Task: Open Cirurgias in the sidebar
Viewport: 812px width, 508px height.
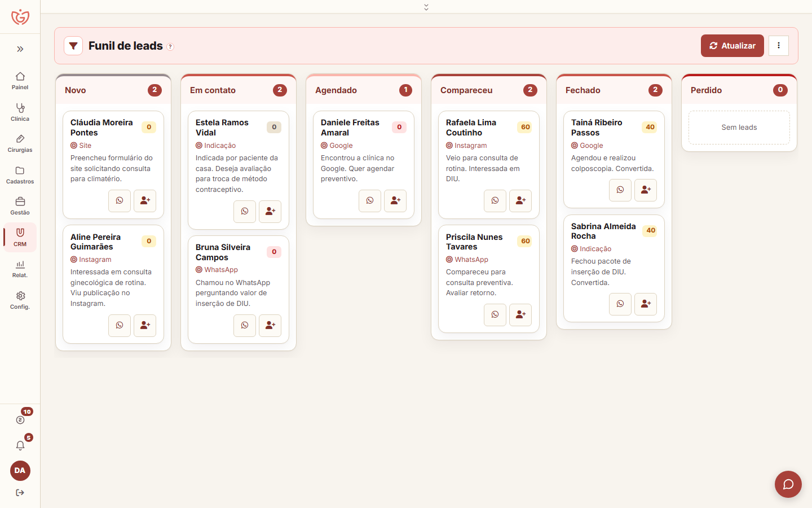Action: click(20, 143)
